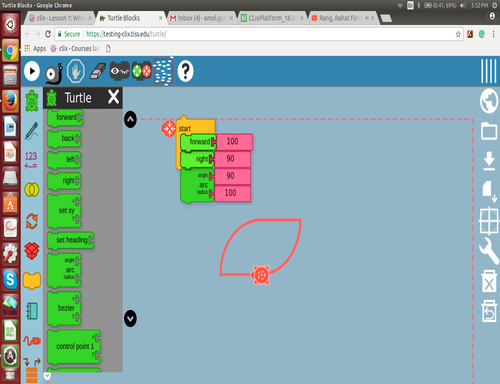Select the right block in palette
Screen dimensions: 500x384
click(64, 181)
